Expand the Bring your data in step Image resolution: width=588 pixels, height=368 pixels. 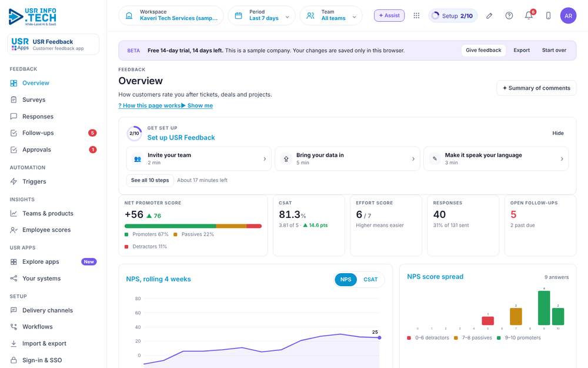click(348, 158)
